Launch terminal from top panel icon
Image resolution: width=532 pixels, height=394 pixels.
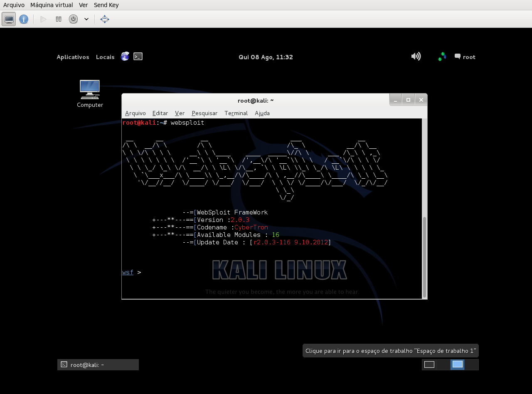(138, 57)
